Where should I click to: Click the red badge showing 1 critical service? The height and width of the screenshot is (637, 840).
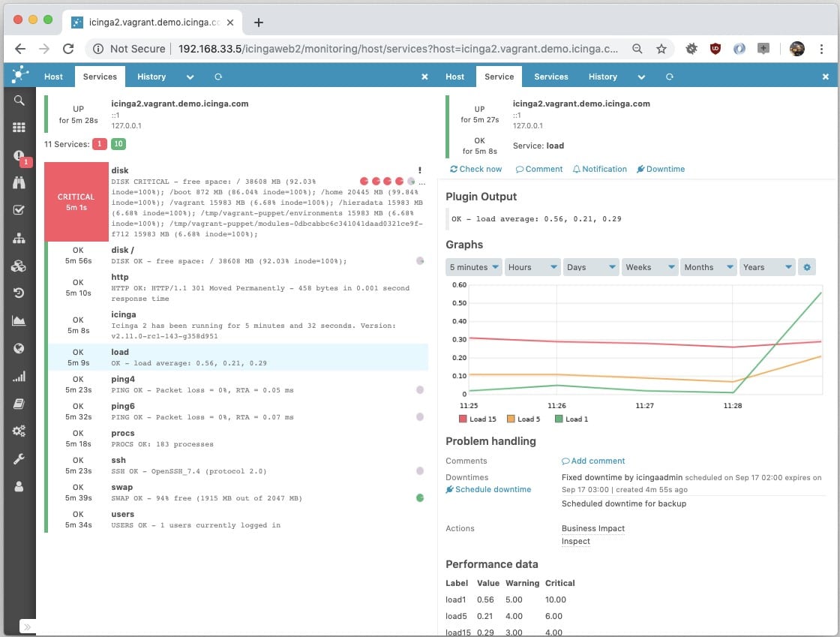pyautogui.click(x=99, y=143)
